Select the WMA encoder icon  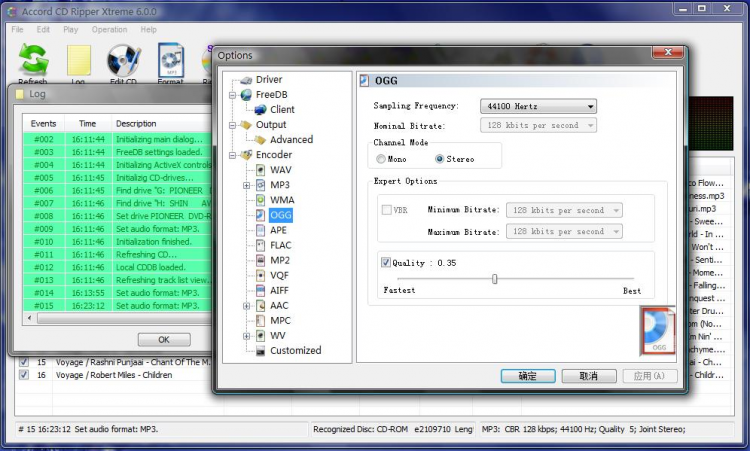pos(261,200)
